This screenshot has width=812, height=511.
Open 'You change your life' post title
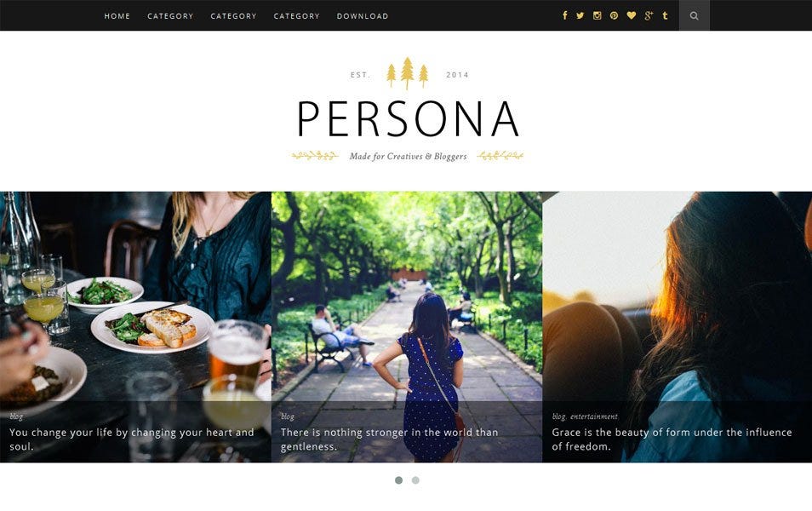132,439
